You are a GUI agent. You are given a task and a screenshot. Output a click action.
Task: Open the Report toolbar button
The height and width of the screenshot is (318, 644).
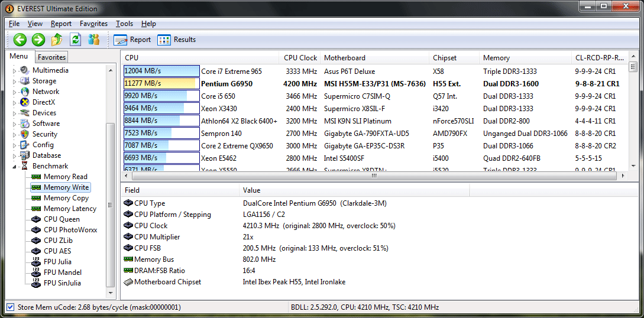[x=132, y=40]
